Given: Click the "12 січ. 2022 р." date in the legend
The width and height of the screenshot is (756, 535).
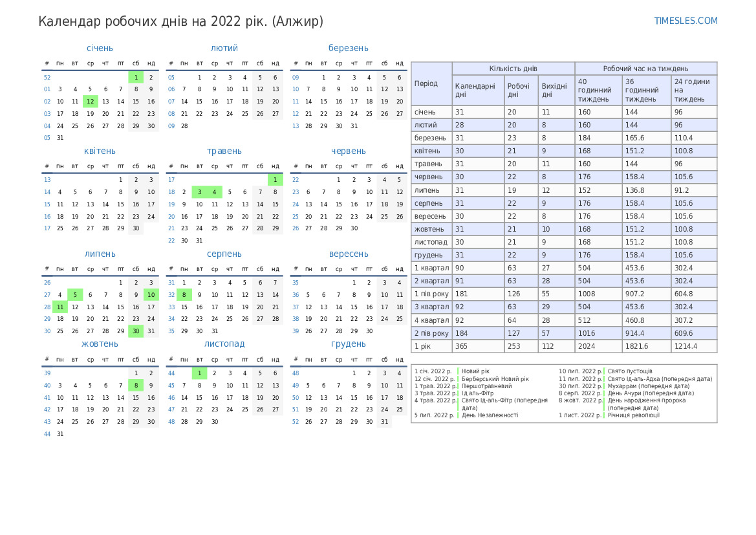Looking at the screenshot, I should [435, 378].
